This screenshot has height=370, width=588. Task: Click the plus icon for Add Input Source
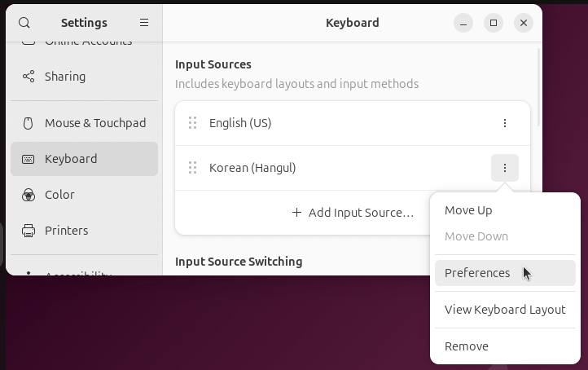pos(296,213)
